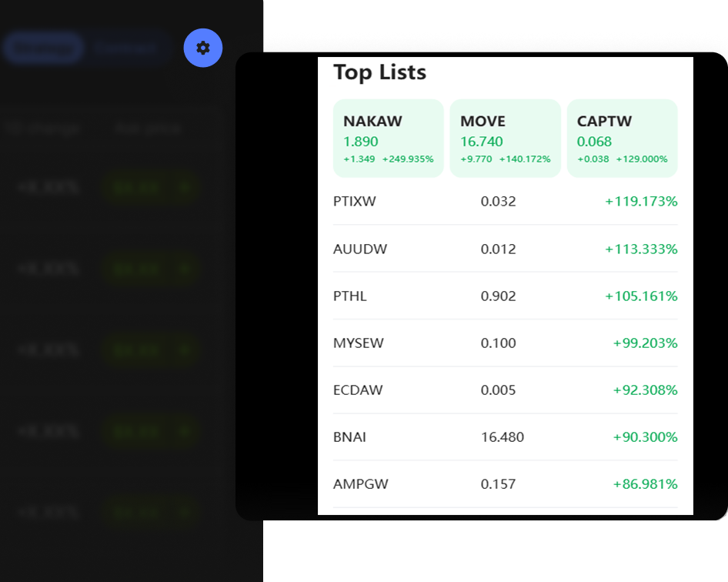The width and height of the screenshot is (728, 582).
Task: Click the +249.935% figure on NAKAW card
Action: [408, 159]
